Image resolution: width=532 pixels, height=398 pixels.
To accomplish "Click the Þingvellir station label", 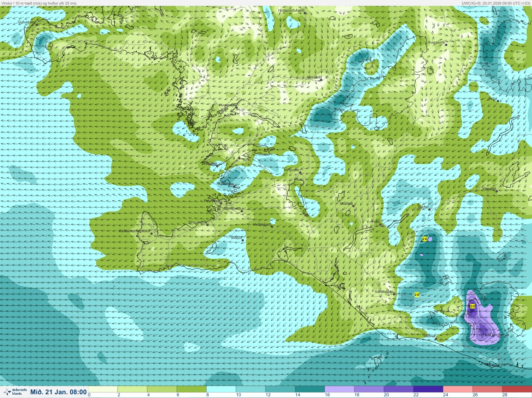I will tap(291, 170).
